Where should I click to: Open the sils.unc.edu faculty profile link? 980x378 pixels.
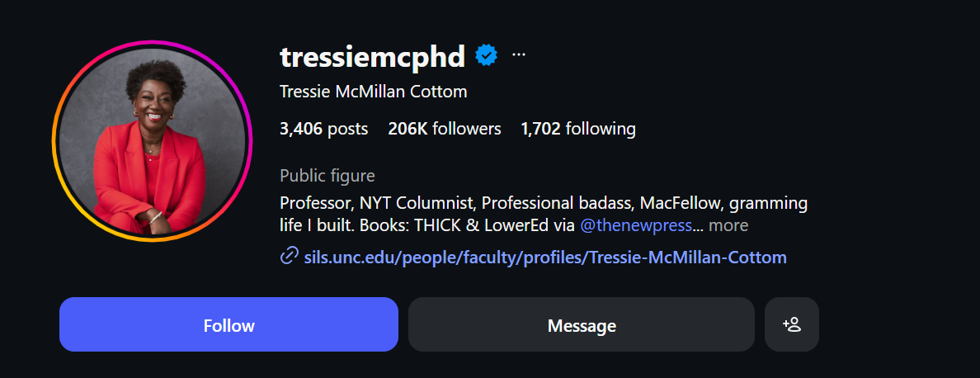click(x=545, y=258)
